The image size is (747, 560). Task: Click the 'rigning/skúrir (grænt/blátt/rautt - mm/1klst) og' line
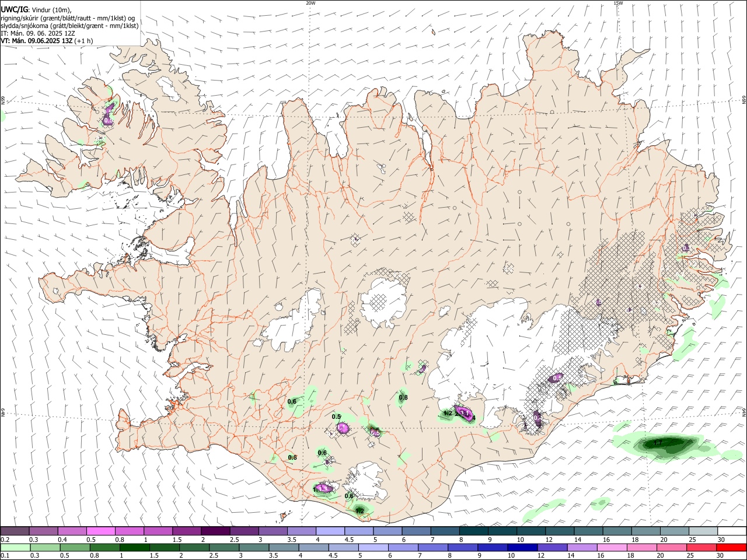pyautogui.click(x=68, y=17)
